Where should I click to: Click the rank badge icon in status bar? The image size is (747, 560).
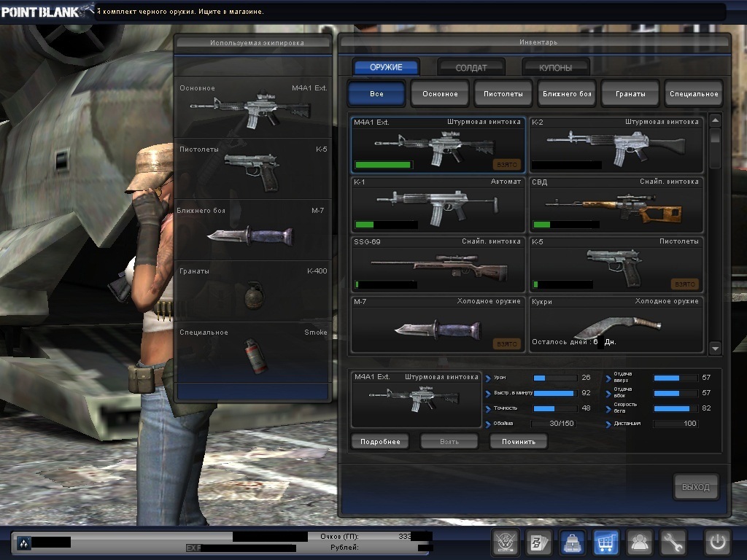24,542
